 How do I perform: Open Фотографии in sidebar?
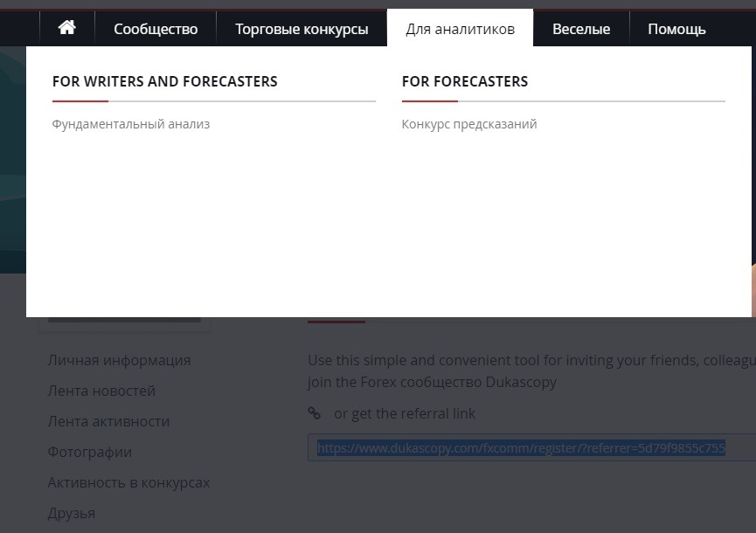click(x=89, y=452)
